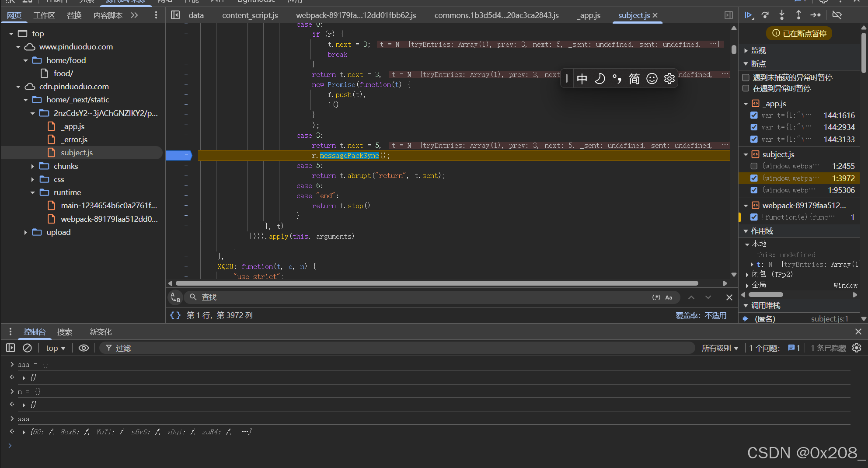Screen dimensions: 868x468
Task: Click the coverage 不适用 link
Action: click(x=715, y=315)
